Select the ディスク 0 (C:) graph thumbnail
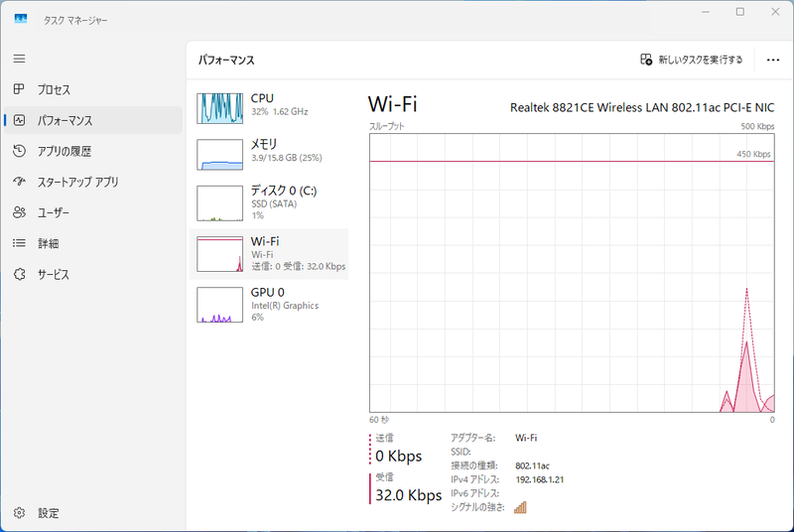Image resolution: width=794 pixels, height=532 pixels. pos(219,203)
